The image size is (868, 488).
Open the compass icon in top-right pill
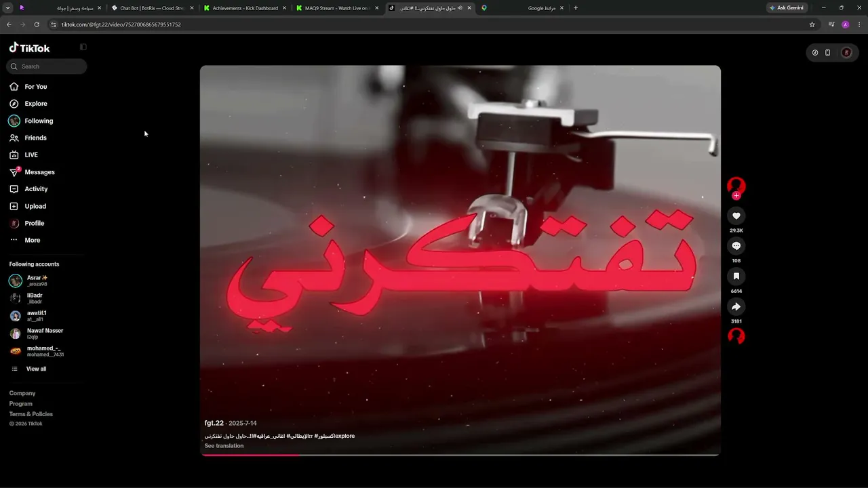point(815,53)
